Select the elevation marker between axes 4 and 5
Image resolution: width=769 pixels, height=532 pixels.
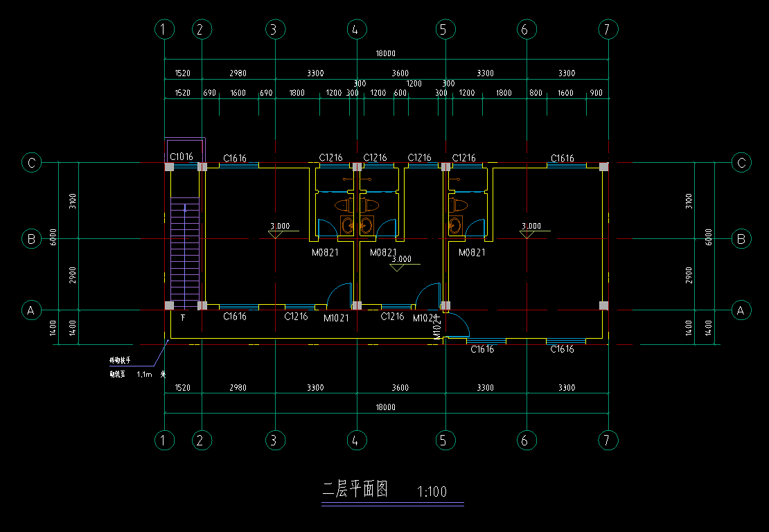401,263
